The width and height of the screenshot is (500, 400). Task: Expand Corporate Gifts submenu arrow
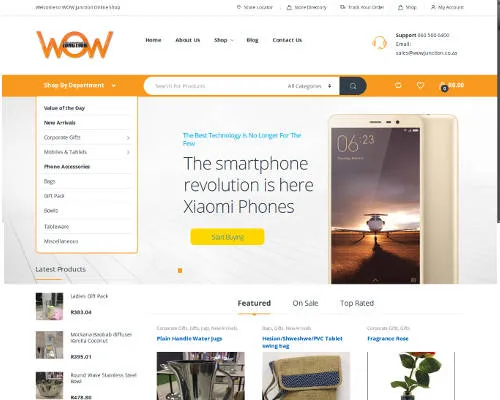pyautogui.click(x=128, y=138)
